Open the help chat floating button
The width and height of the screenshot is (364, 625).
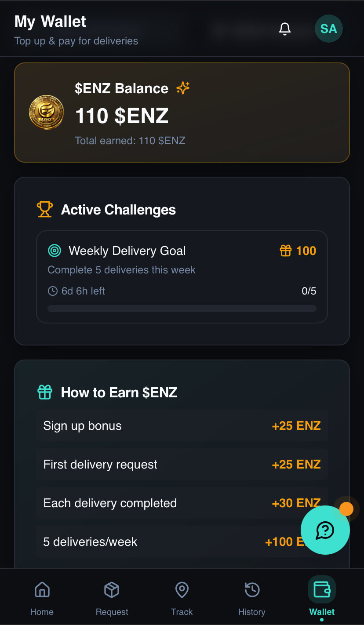(x=325, y=530)
